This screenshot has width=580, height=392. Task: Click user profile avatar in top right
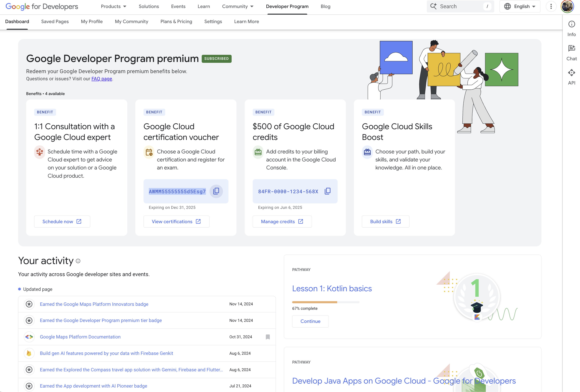tap(568, 7)
